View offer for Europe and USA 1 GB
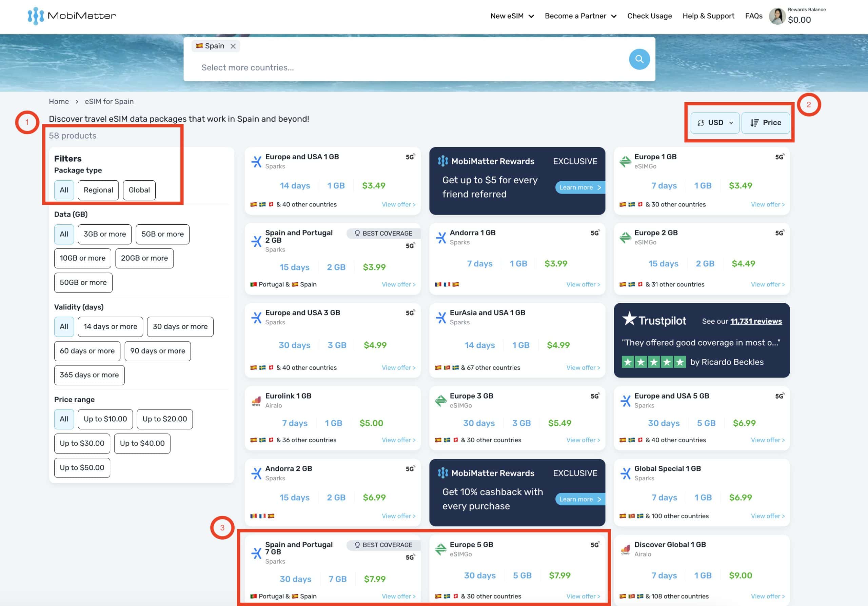The height and width of the screenshot is (606, 868). click(398, 205)
